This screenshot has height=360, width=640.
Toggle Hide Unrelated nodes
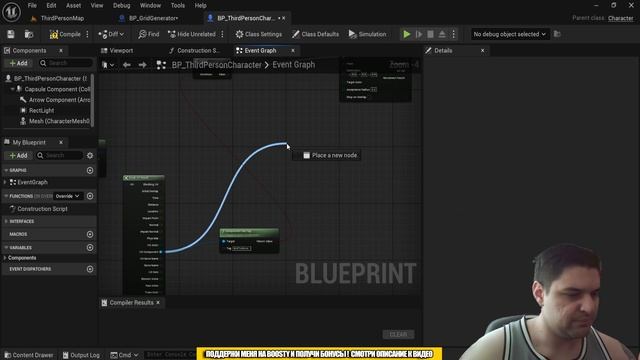click(192, 34)
